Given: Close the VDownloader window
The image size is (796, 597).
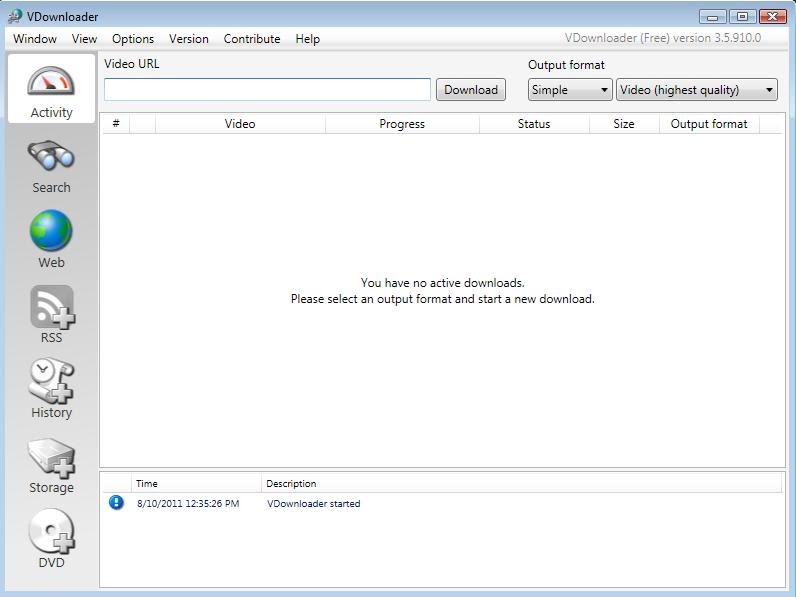Looking at the screenshot, I should (773, 17).
